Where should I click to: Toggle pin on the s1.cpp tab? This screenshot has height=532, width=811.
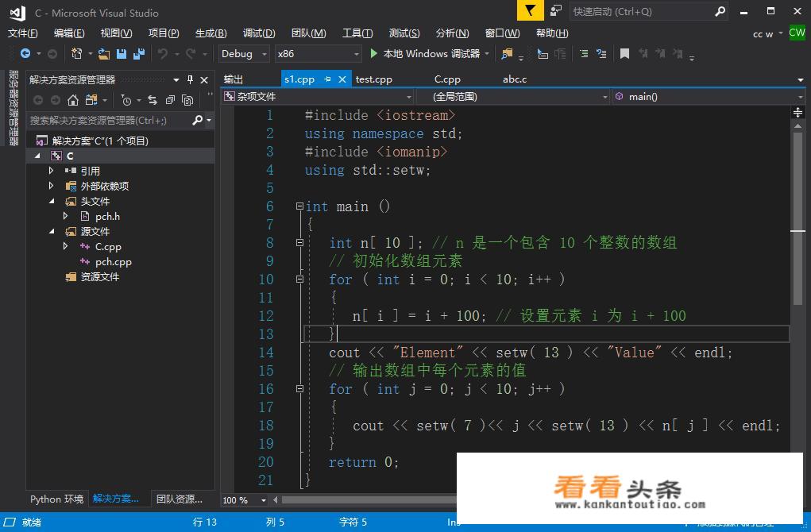click(x=327, y=79)
